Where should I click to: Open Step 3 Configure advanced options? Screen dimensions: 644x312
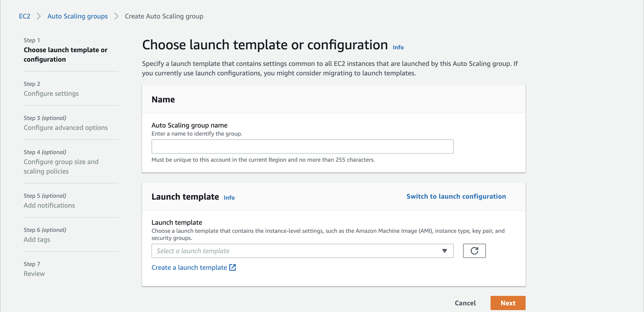tap(66, 128)
